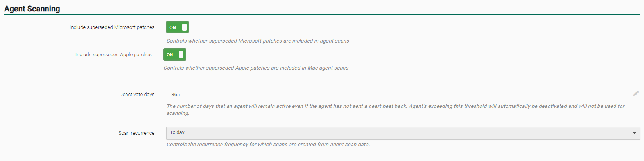The image size is (644, 161).
Task: Click the Deactivate days value 365
Action: (176, 95)
